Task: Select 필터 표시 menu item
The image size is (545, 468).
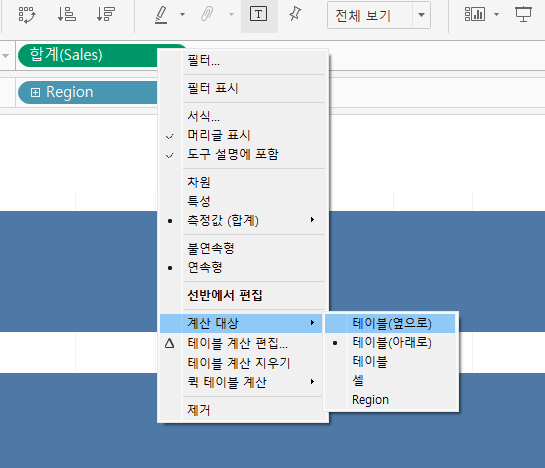Action: pos(243,88)
